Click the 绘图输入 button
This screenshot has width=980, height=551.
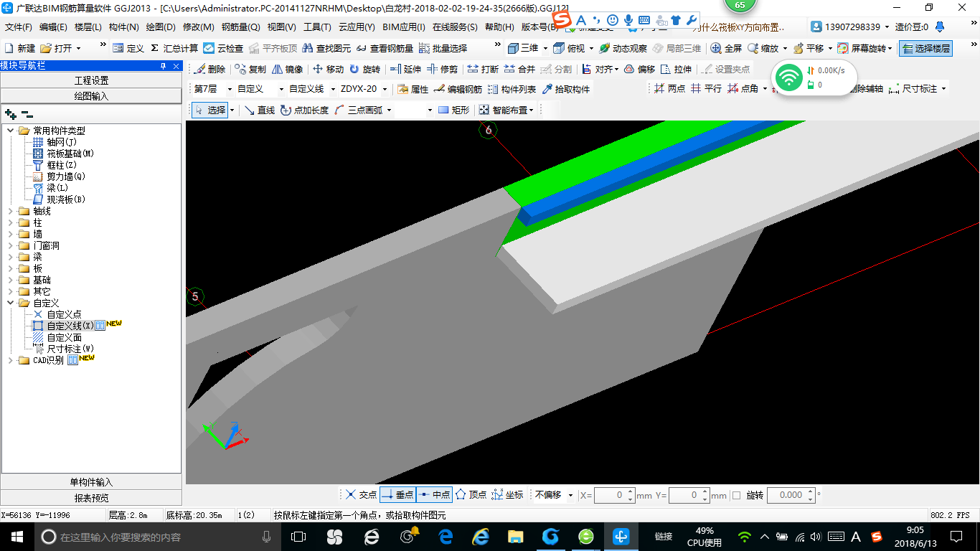pyautogui.click(x=91, y=95)
